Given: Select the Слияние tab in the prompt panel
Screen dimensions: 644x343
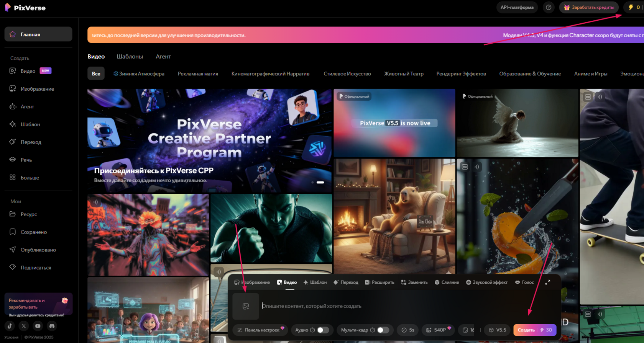Looking at the screenshot, I should pyautogui.click(x=447, y=282).
